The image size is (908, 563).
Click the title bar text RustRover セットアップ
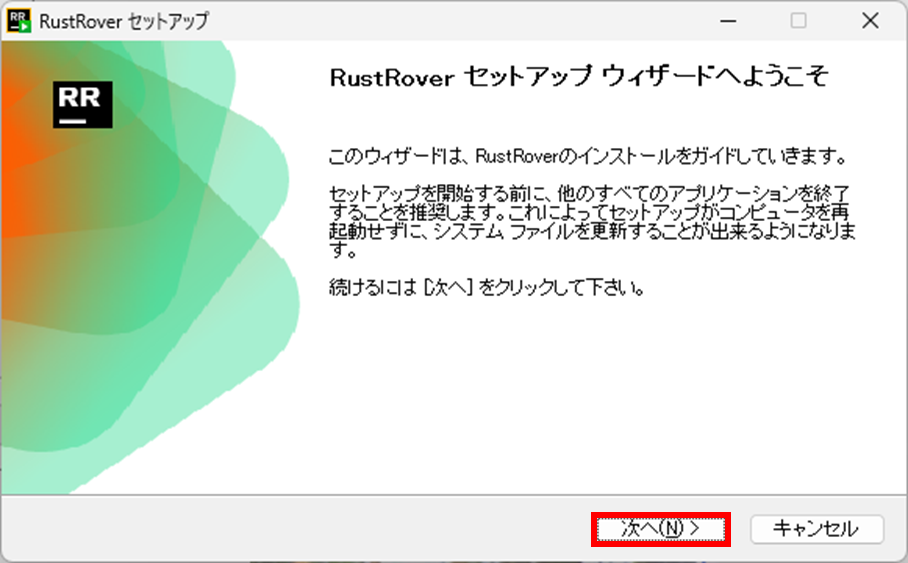point(124,21)
